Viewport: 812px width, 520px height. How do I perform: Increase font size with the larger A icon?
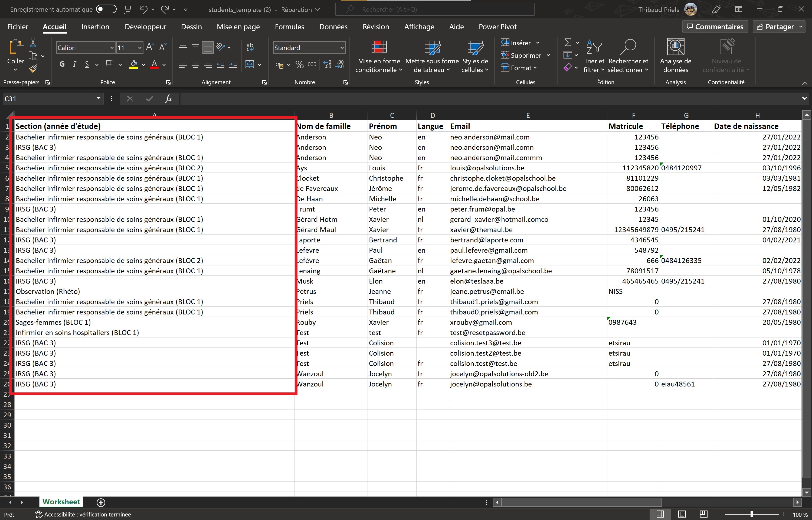click(150, 47)
